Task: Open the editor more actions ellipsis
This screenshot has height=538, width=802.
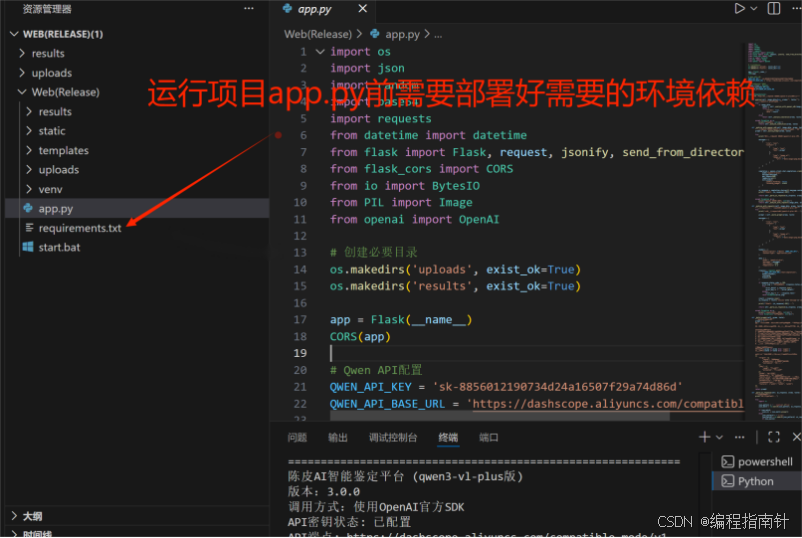Action: 796,8
